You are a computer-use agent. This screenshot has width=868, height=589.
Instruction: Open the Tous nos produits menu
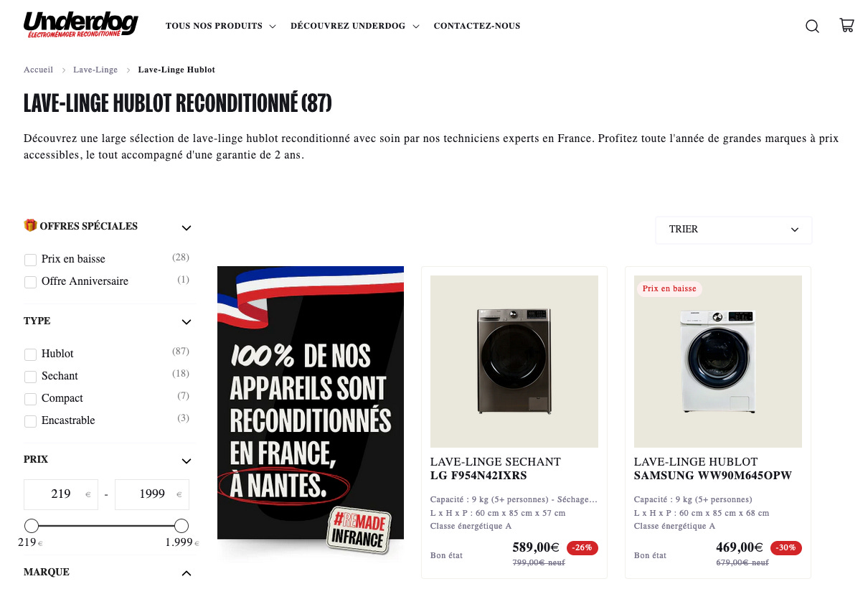click(221, 26)
